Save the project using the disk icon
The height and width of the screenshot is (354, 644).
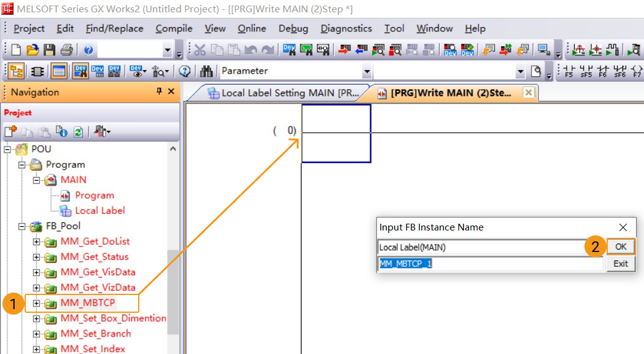pyautogui.click(x=48, y=50)
